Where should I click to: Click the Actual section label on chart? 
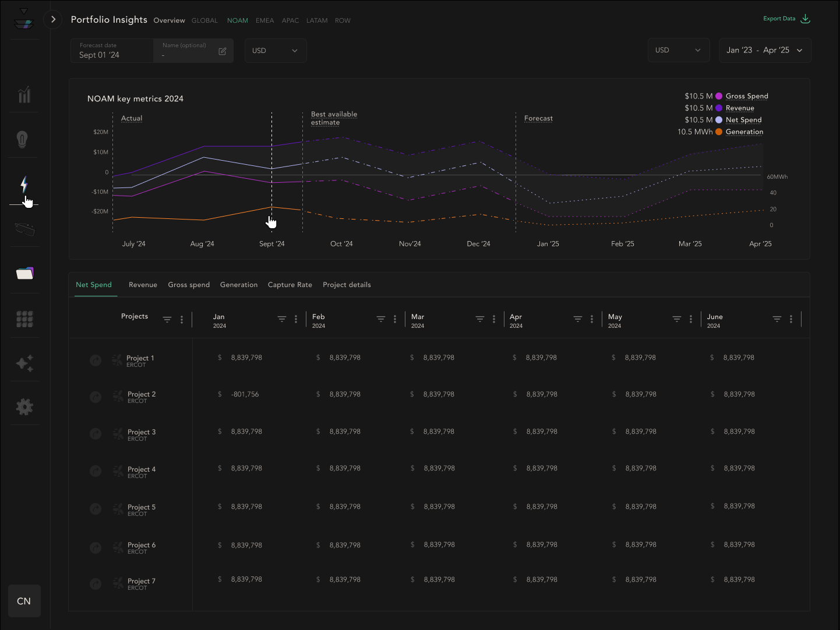132,118
